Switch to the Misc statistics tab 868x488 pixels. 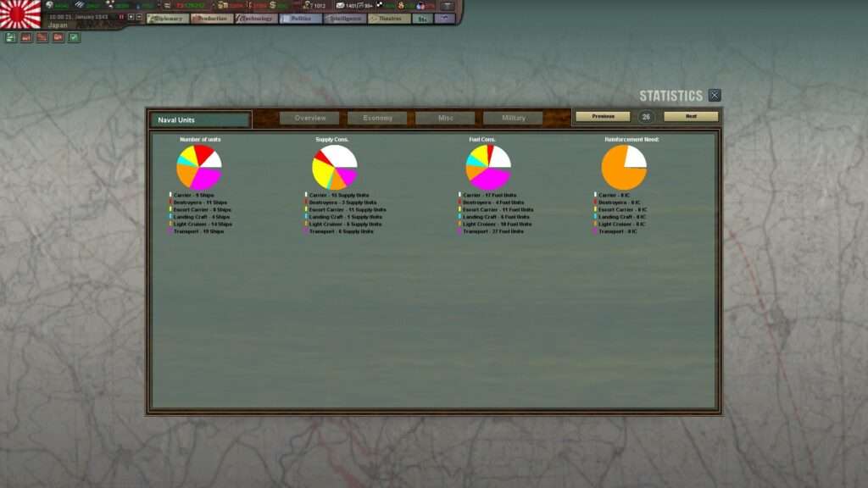pyautogui.click(x=445, y=118)
